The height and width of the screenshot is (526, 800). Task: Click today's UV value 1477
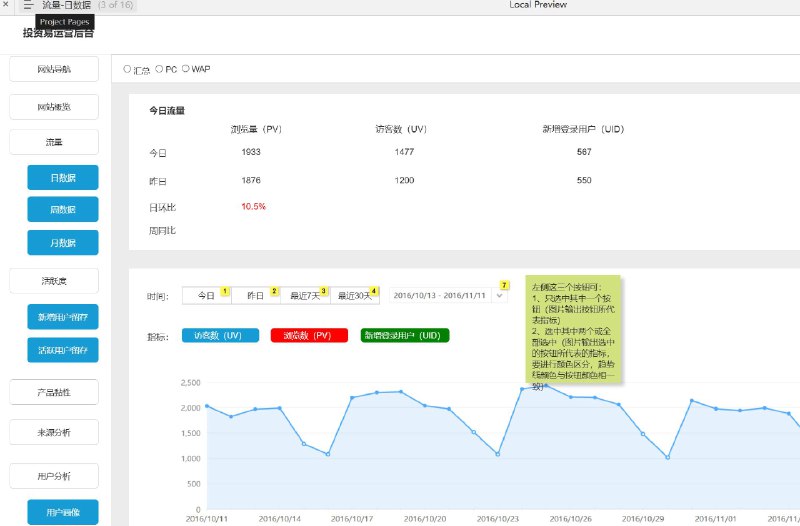pyautogui.click(x=404, y=152)
